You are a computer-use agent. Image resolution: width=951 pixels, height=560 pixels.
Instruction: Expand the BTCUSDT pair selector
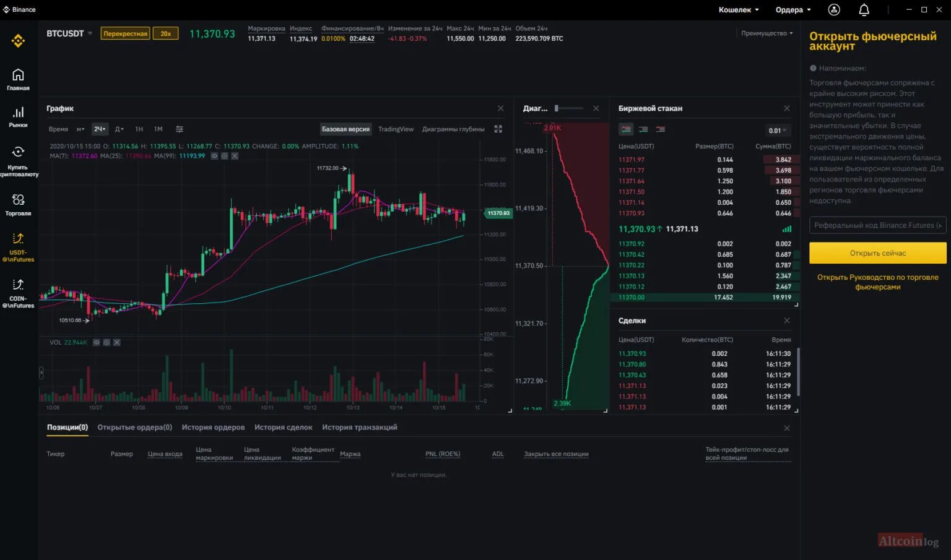pyautogui.click(x=69, y=33)
